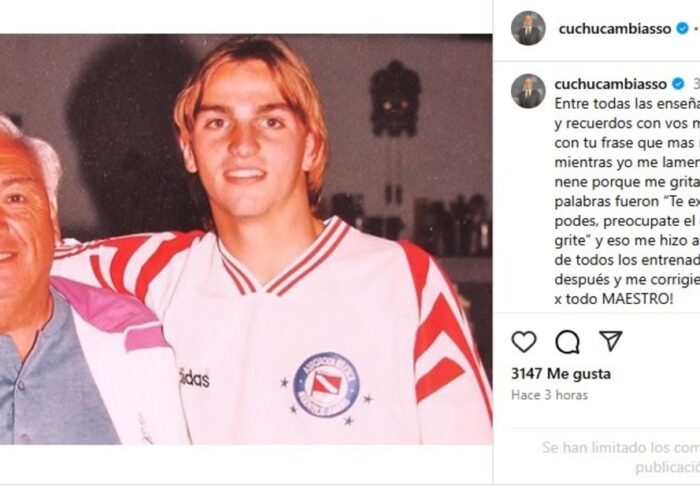Image resolution: width=700 pixels, height=496 pixels.
Task: Click the Hace 3 horas timestamp
Action: coord(549,395)
